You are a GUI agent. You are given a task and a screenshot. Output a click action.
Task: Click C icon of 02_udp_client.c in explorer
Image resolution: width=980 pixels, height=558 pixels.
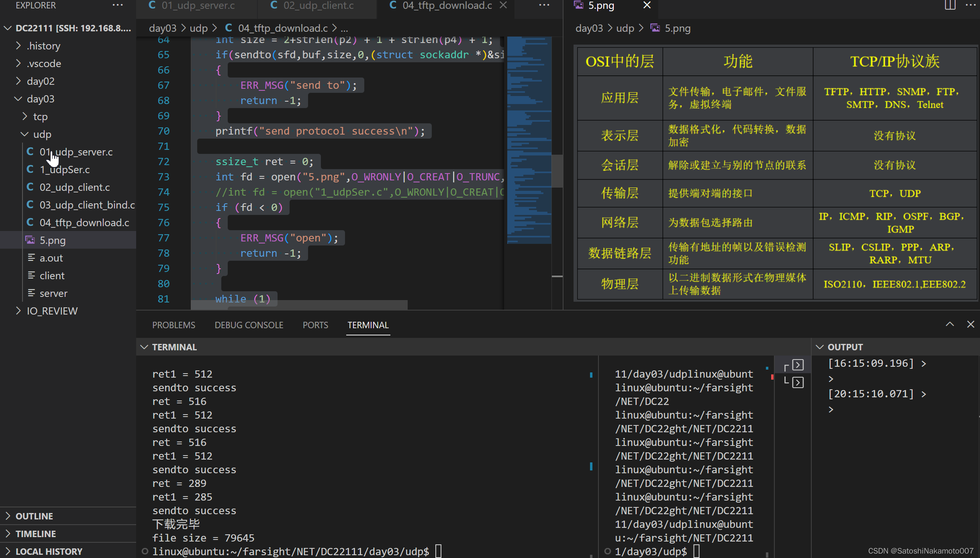(x=30, y=187)
